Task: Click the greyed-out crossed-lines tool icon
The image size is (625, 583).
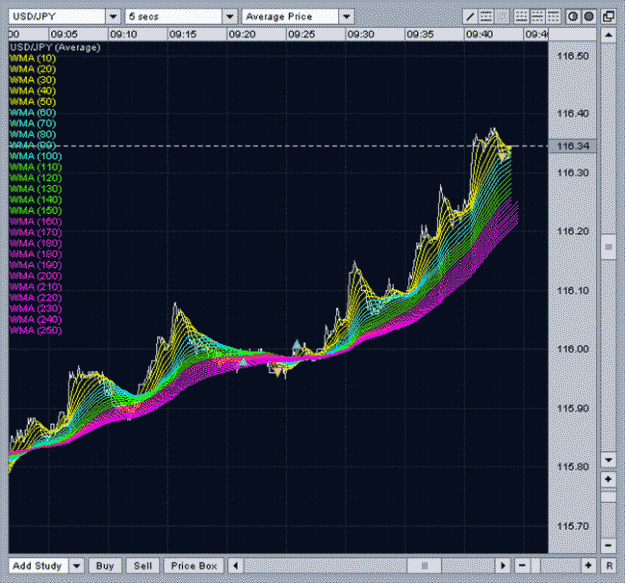Action: 502,17
